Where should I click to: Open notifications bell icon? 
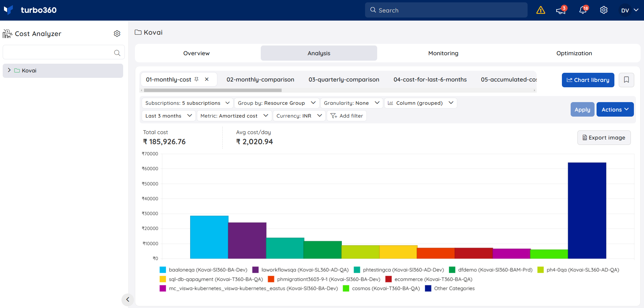[x=583, y=10]
